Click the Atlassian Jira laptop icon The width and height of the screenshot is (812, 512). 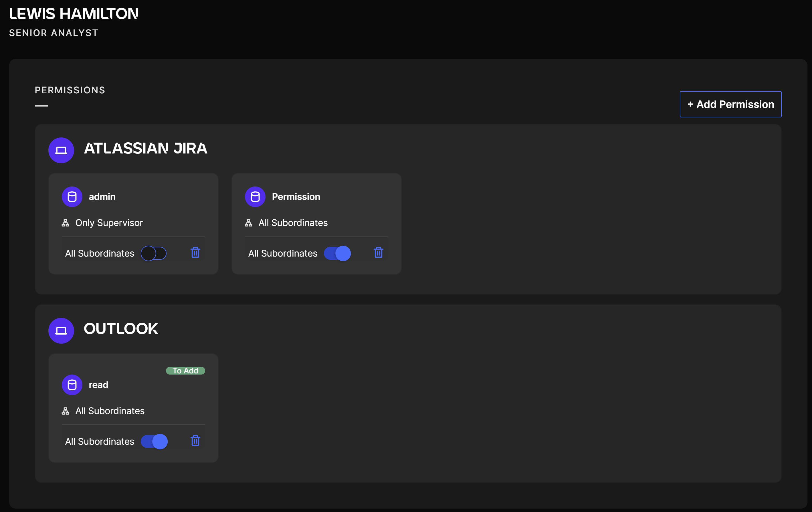click(61, 150)
